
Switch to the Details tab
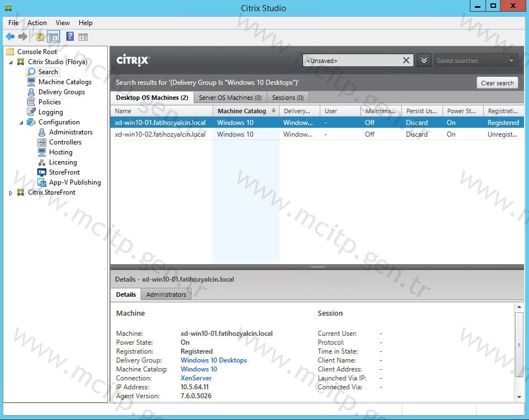[126, 294]
